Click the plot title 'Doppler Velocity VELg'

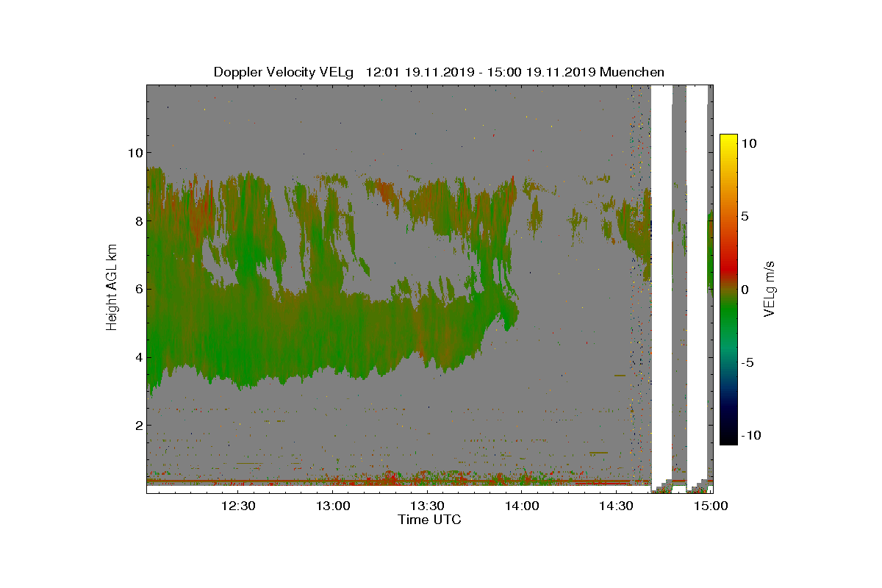tap(284, 72)
